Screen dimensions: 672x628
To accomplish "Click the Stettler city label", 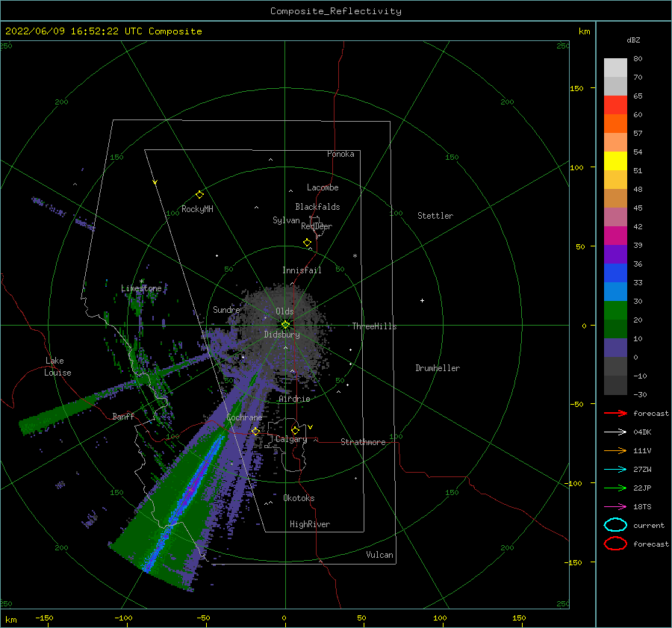I will [435, 216].
